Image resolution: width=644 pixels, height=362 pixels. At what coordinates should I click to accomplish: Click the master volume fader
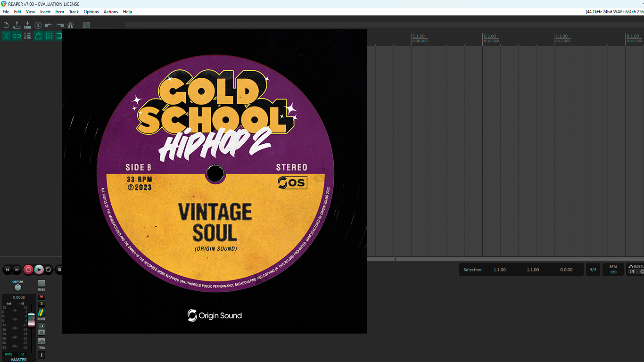click(31, 319)
